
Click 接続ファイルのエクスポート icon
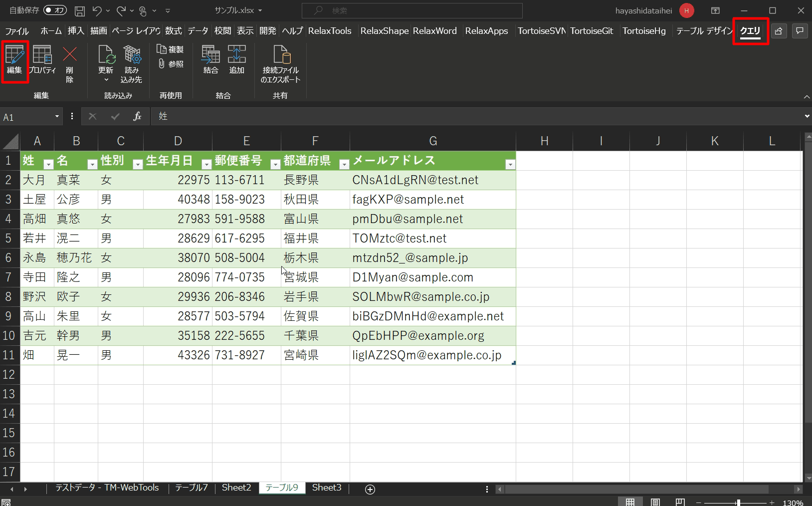pos(281,64)
